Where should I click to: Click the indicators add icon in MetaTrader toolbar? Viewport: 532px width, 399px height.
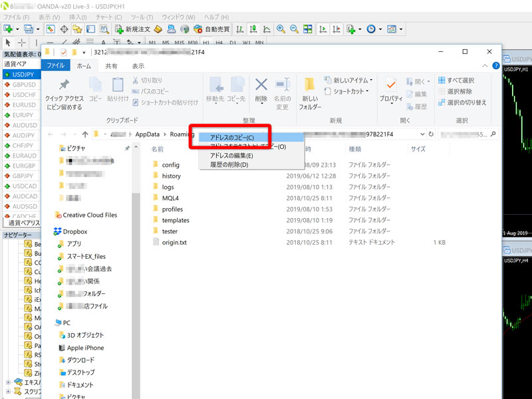click(351, 29)
